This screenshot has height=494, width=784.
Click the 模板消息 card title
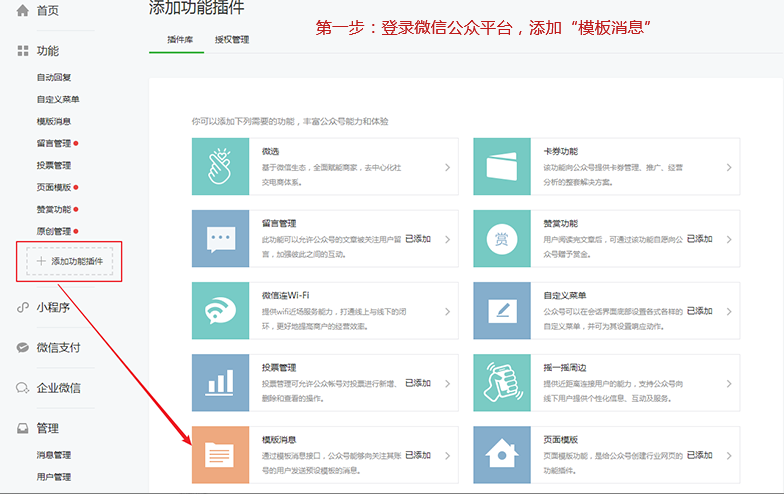pyautogui.click(x=279, y=440)
